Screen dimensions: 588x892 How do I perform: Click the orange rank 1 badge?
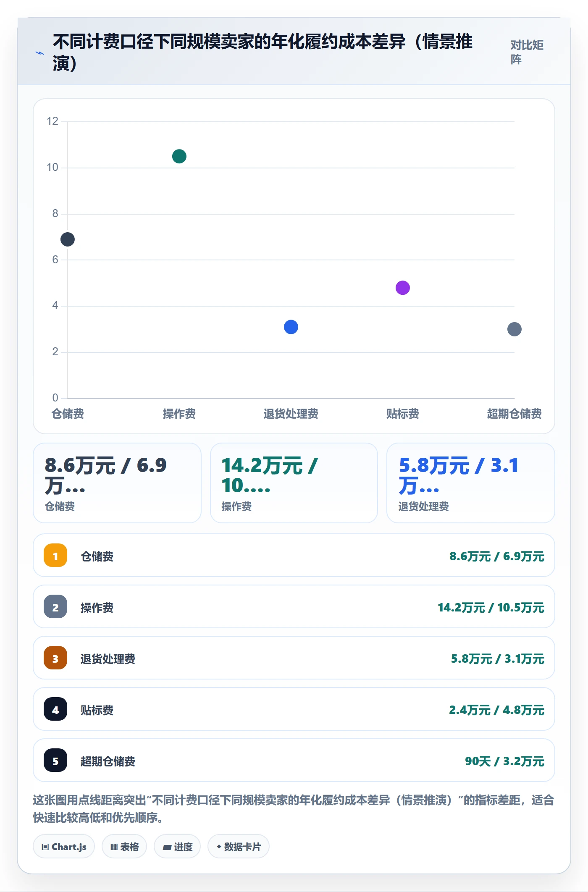[55, 556]
